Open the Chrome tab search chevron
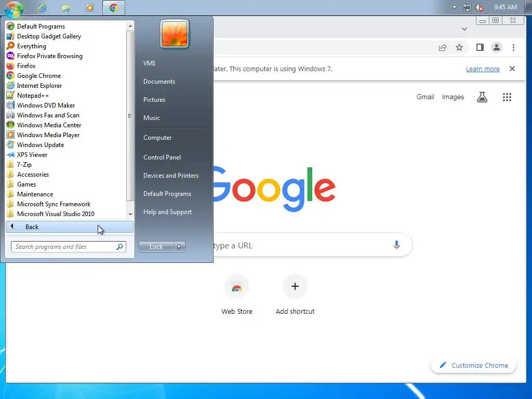This screenshot has width=532, height=399. [464, 29]
